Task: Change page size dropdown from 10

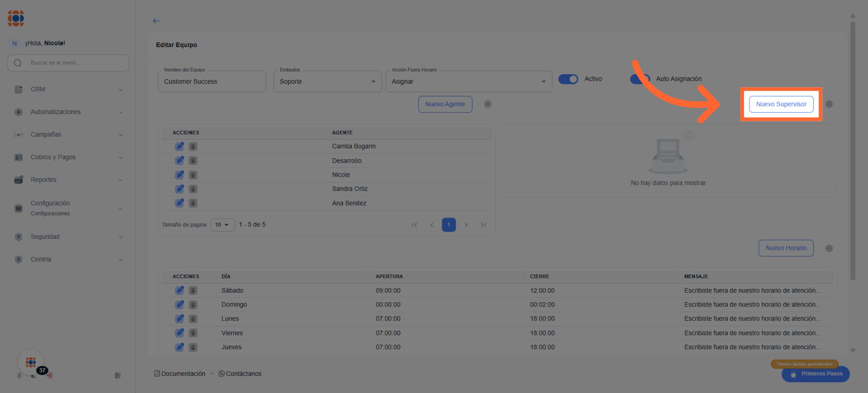Action: [x=222, y=225]
